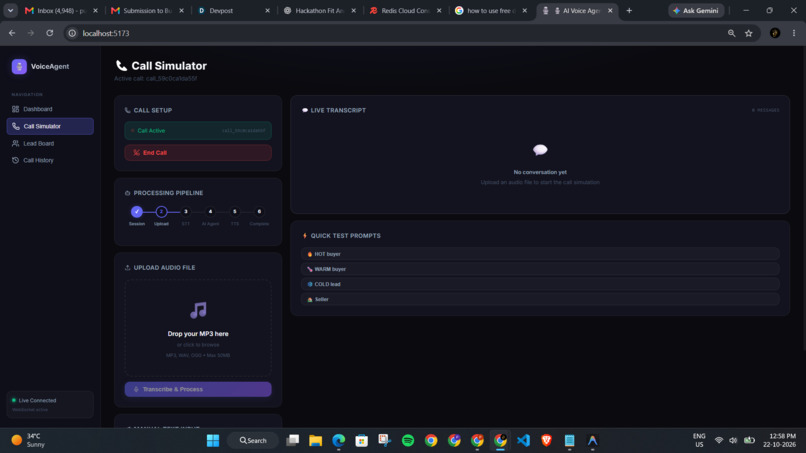Screen dimensions: 806x453
Task: Open the weather widget showing 34°C Sunny
Action: tap(29, 440)
